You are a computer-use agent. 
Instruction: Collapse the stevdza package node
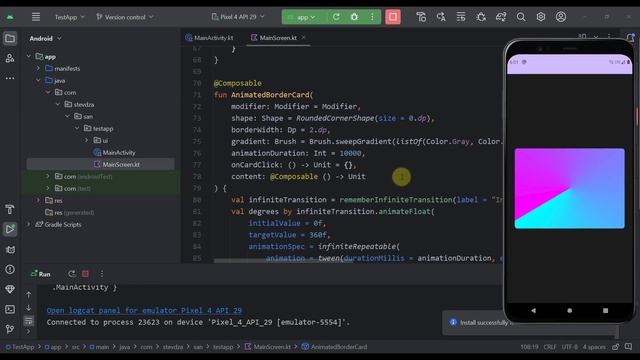click(58, 104)
